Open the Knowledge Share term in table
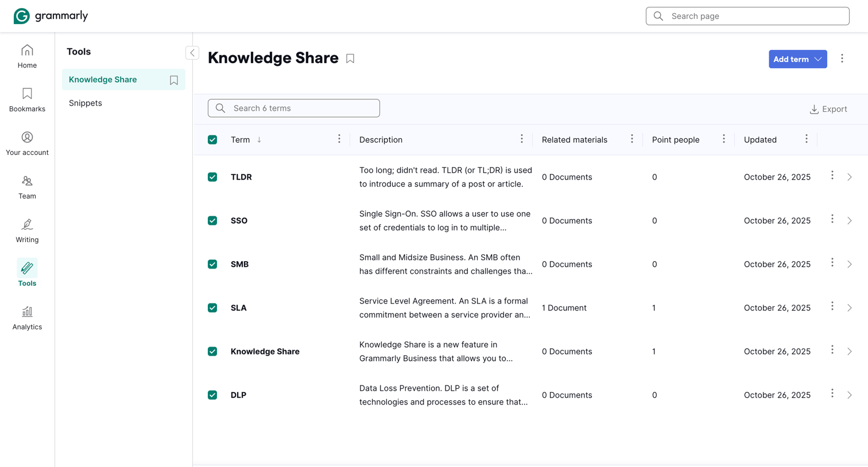 point(265,352)
